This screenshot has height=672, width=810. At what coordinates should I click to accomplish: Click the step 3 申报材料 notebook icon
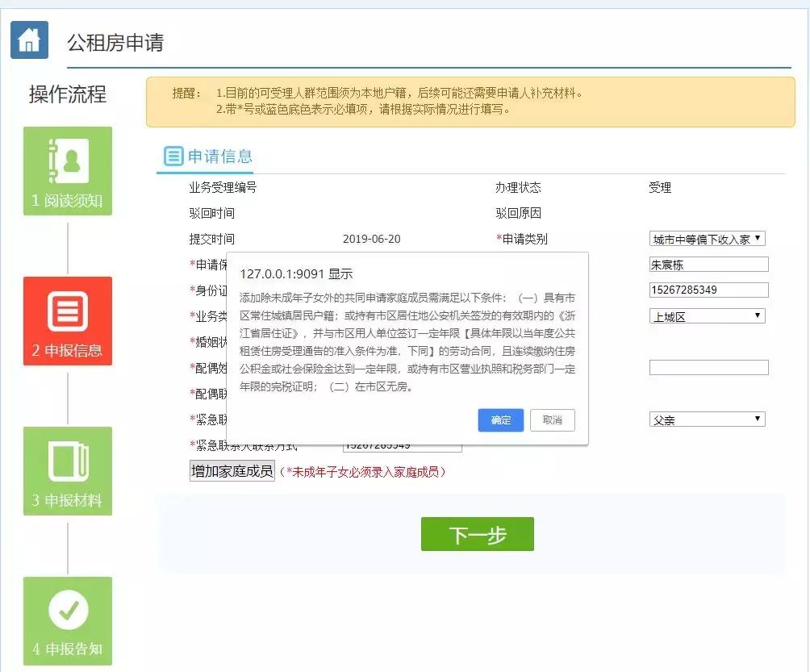pos(68,461)
